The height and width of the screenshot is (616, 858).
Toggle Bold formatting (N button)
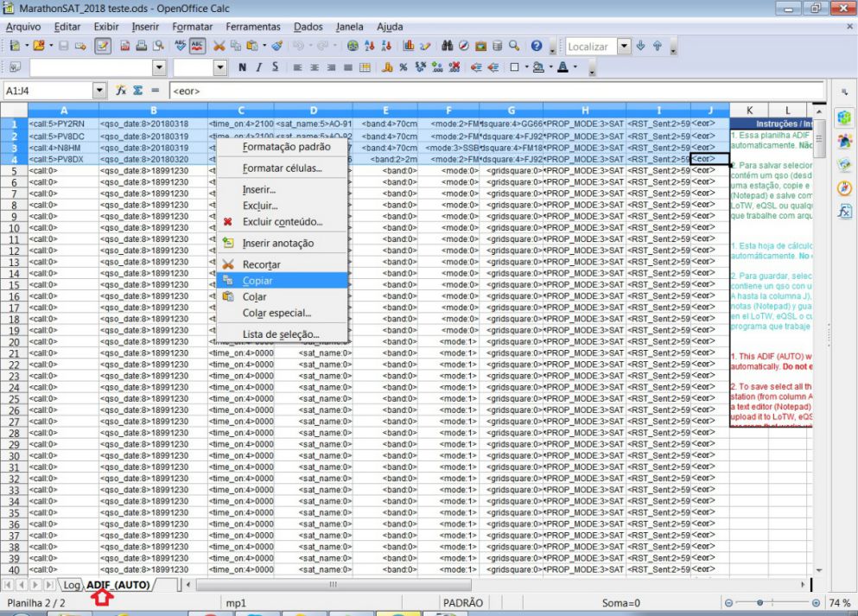243,67
